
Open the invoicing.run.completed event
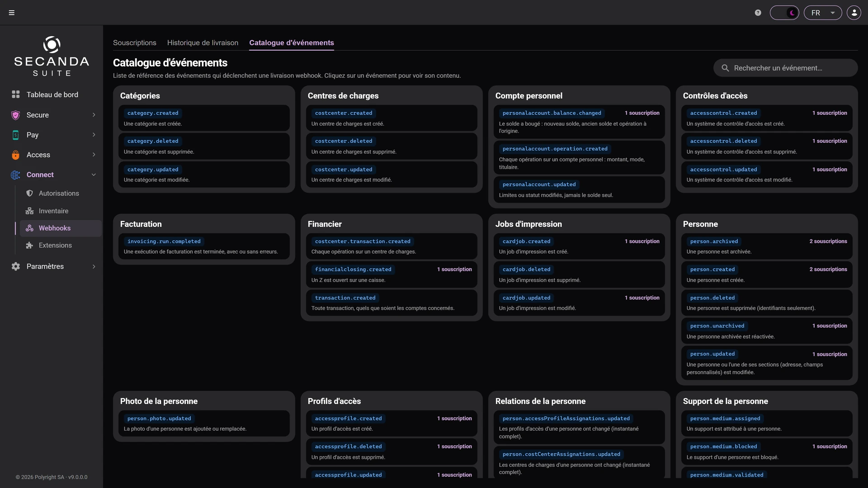(204, 246)
